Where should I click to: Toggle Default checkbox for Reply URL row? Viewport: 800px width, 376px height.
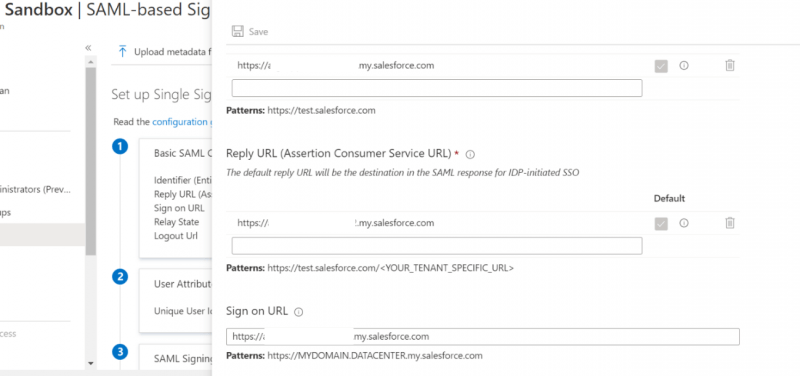coord(661,223)
